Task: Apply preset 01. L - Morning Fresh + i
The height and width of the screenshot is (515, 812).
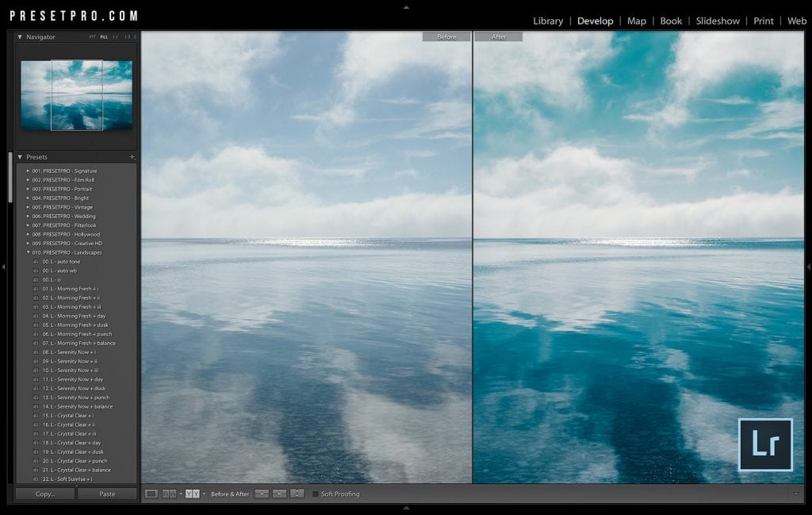Action: (70, 289)
